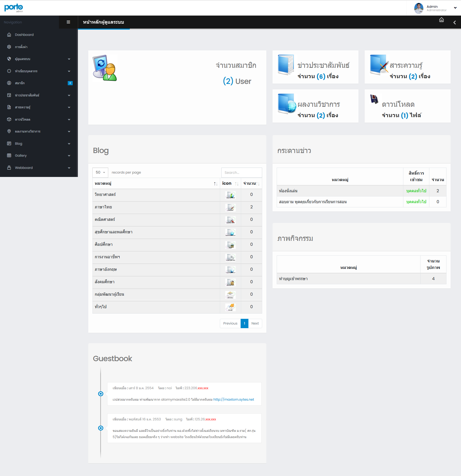Click the Blog table search field
The width and height of the screenshot is (461, 476).
(x=241, y=173)
